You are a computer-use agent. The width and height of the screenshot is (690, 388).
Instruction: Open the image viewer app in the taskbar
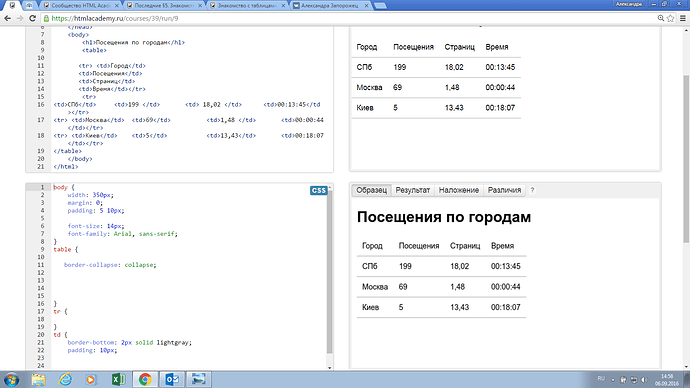(x=198, y=379)
